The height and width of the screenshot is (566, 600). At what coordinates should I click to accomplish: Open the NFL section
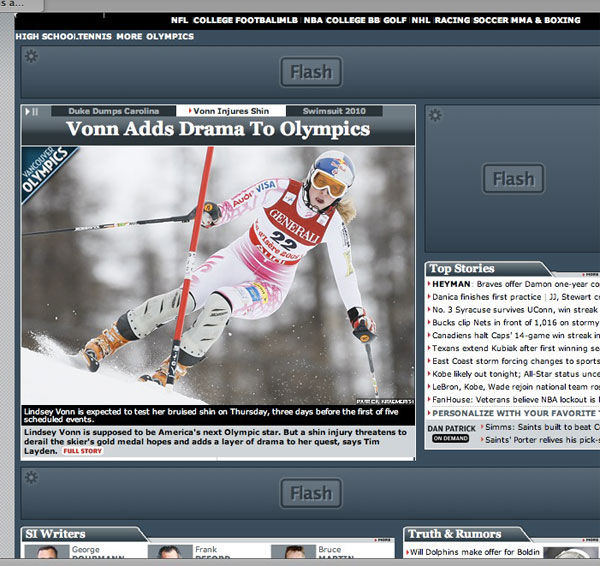[x=179, y=20]
